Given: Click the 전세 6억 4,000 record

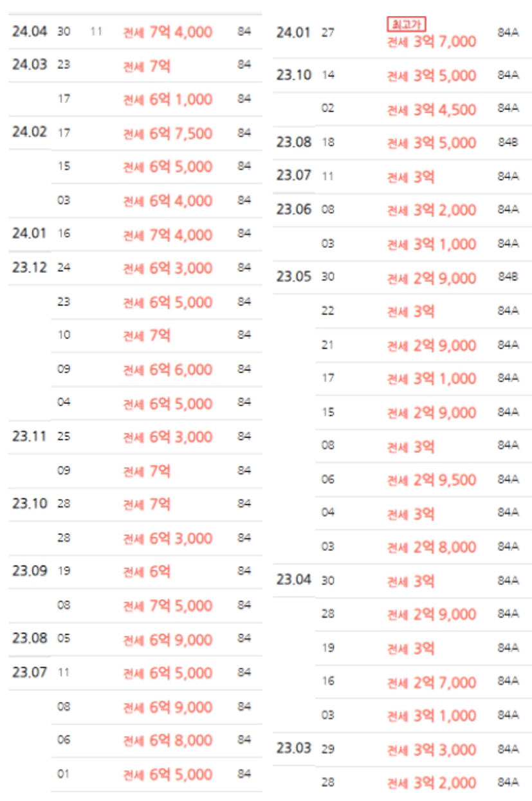Looking at the screenshot, I should tap(167, 201).
